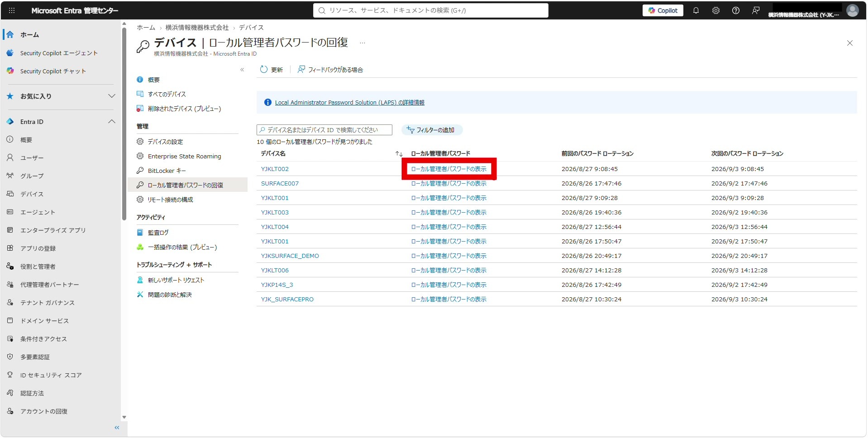Open 概要 in the device menu
This screenshot has height=438, width=868.
tap(154, 80)
